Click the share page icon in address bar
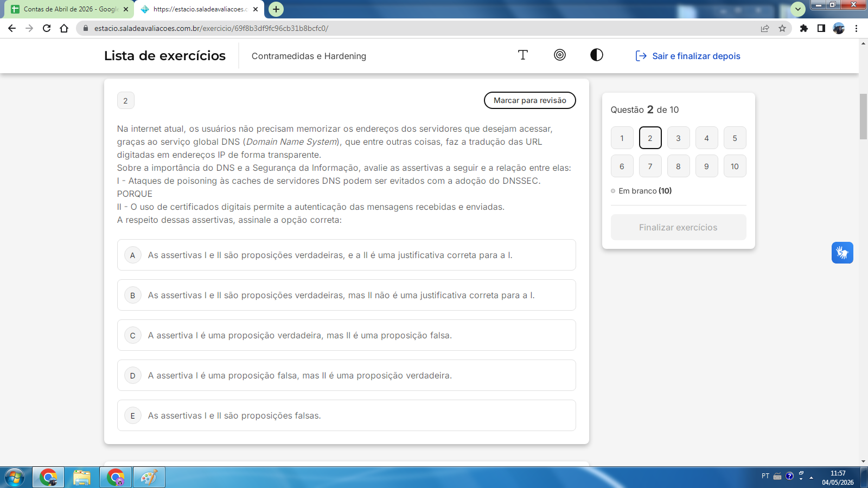This screenshot has height=488, width=868. pos(765,28)
